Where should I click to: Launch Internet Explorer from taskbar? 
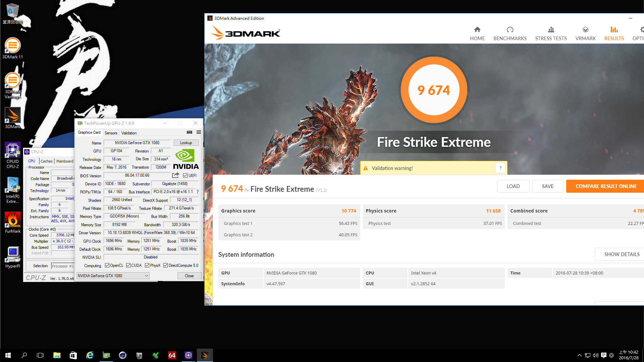point(90,355)
